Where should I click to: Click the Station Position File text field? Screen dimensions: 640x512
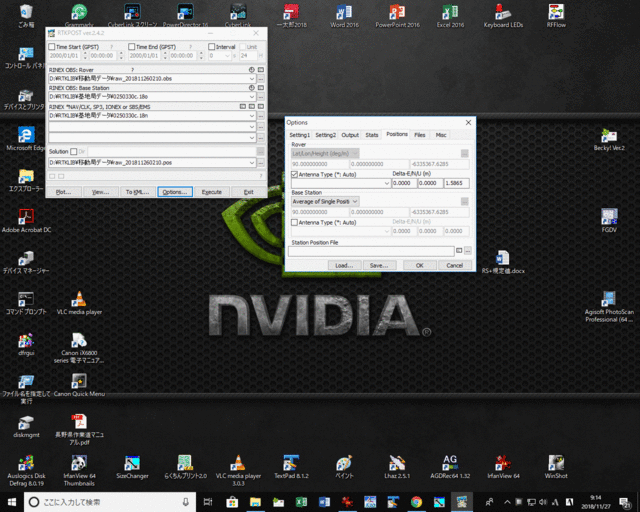click(x=371, y=251)
